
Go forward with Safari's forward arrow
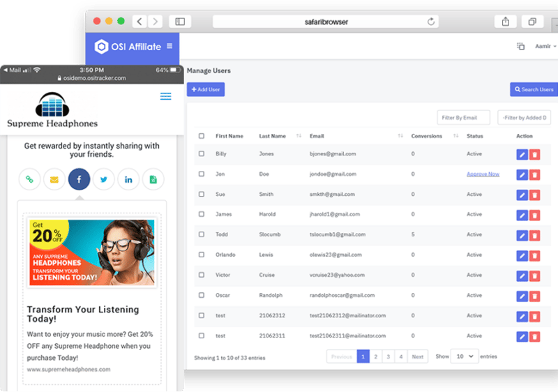click(155, 22)
